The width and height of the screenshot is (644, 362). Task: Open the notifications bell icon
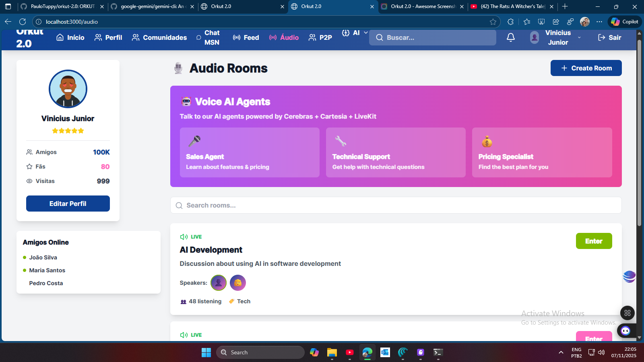pyautogui.click(x=510, y=37)
